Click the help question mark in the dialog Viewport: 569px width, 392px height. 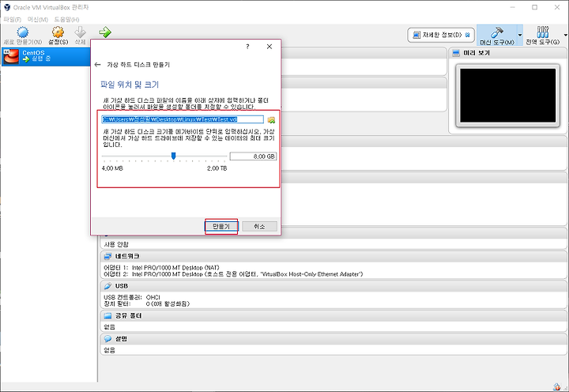coord(247,47)
